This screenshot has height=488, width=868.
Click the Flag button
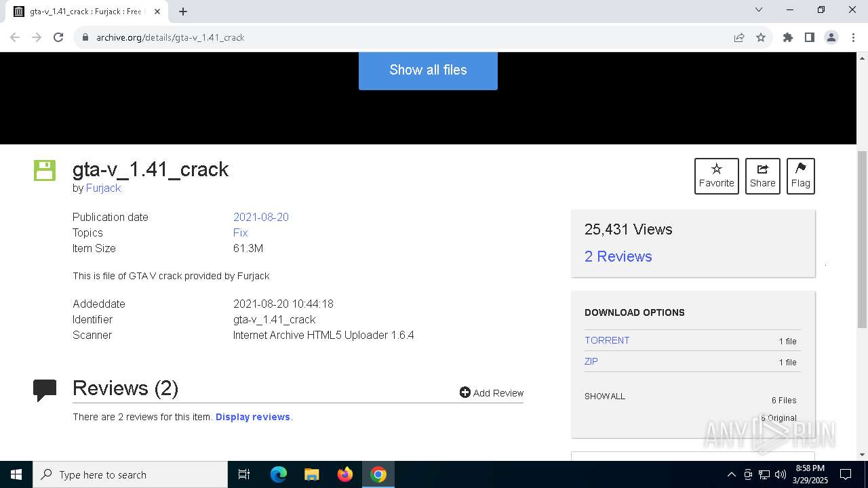(x=801, y=176)
